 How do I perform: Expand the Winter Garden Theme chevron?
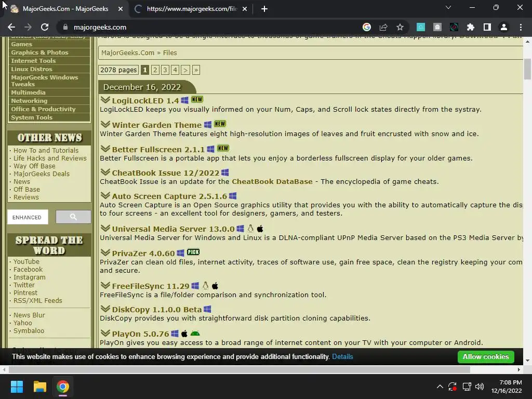coord(105,124)
